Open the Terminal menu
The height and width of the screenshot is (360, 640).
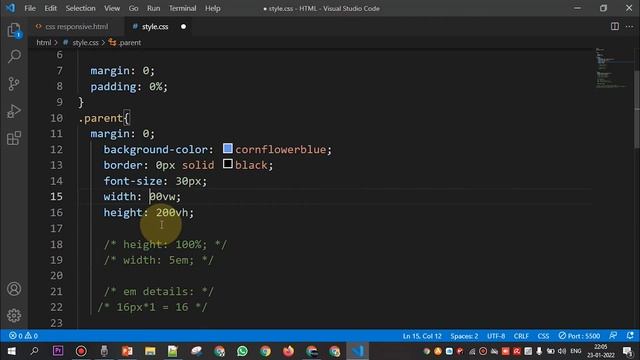tap(182, 8)
